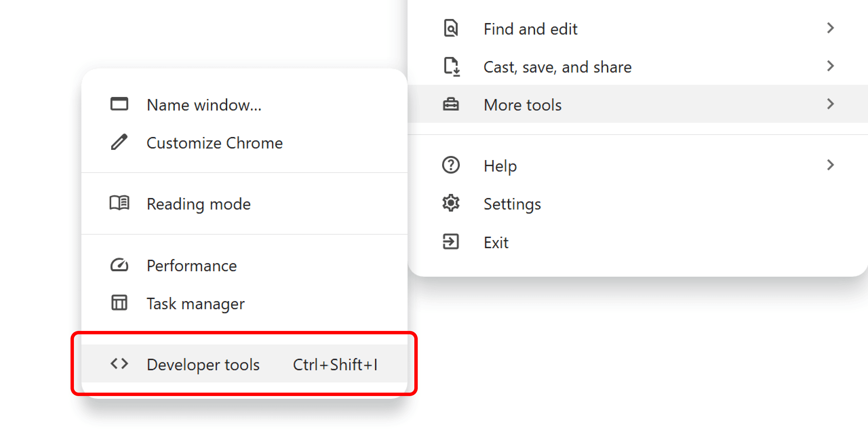Choose the Reading mode menu item
The height and width of the screenshot is (434, 868).
[199, 204]
